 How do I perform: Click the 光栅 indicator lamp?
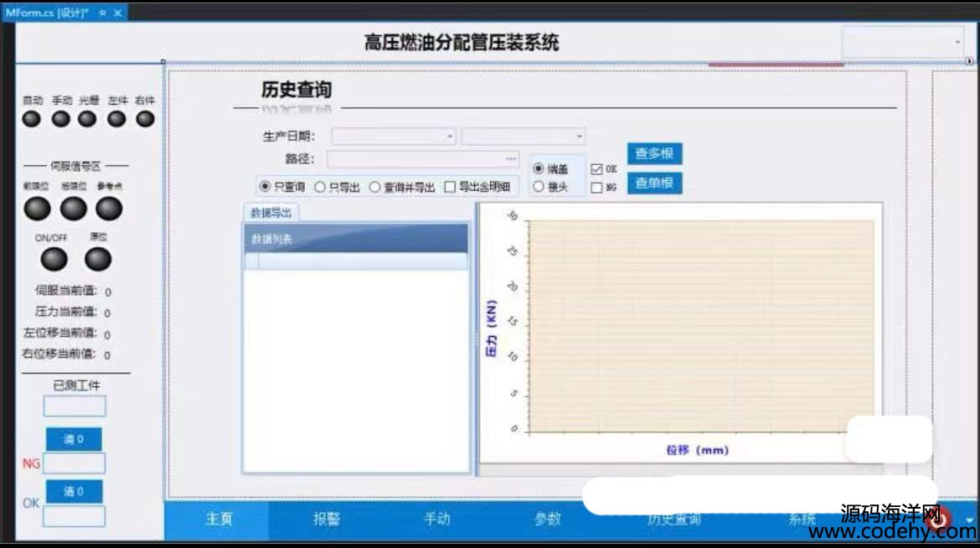pos(88,119)
